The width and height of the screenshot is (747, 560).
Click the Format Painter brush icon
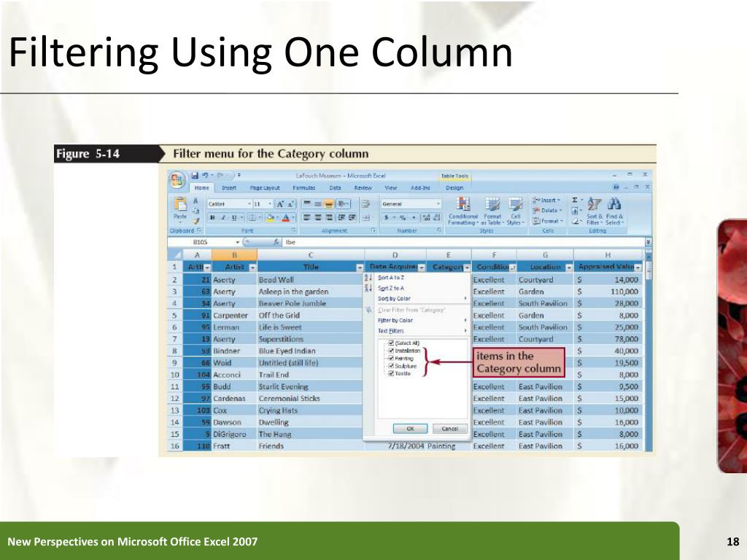[196, 222]
